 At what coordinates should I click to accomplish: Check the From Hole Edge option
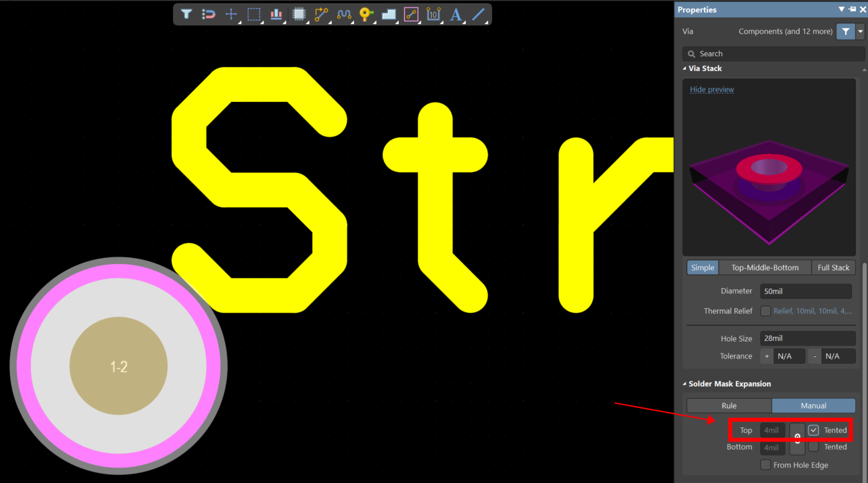pos(765,465)
